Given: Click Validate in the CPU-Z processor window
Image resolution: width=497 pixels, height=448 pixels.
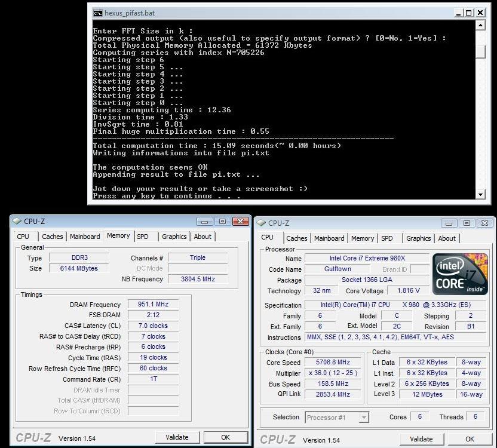Looking at the screenshot, I should coord(421,439).
